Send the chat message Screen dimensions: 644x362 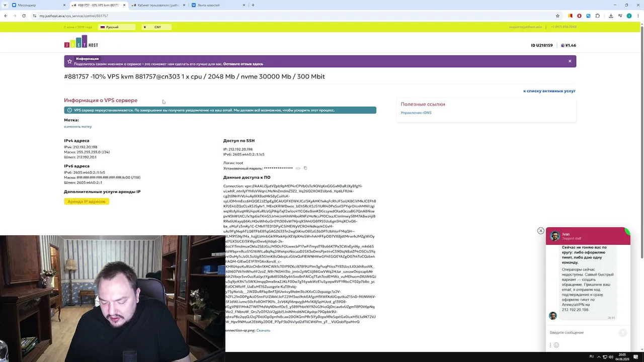(623, 333)
